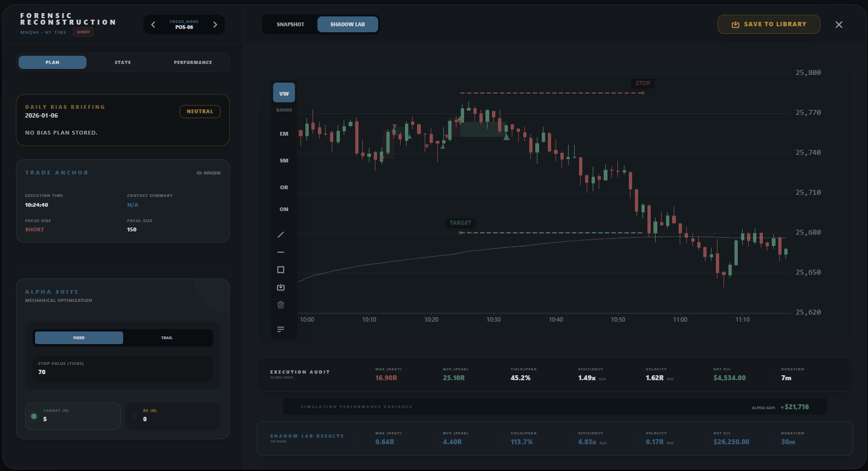
Task: Go to next focus node with right chevron
Action: [x=215, y=25]
